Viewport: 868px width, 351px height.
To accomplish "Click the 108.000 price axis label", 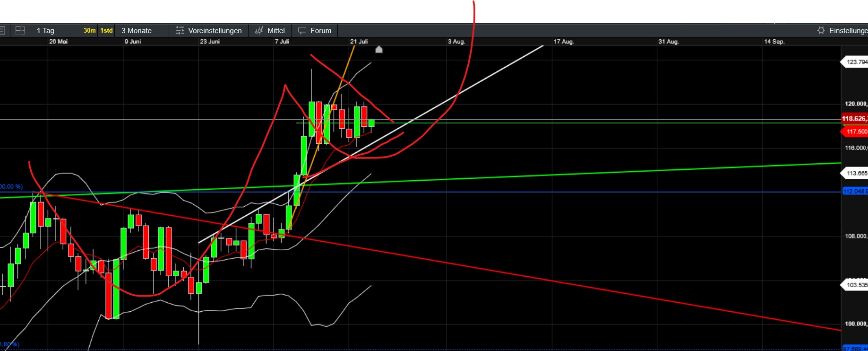I will point(856,236).
